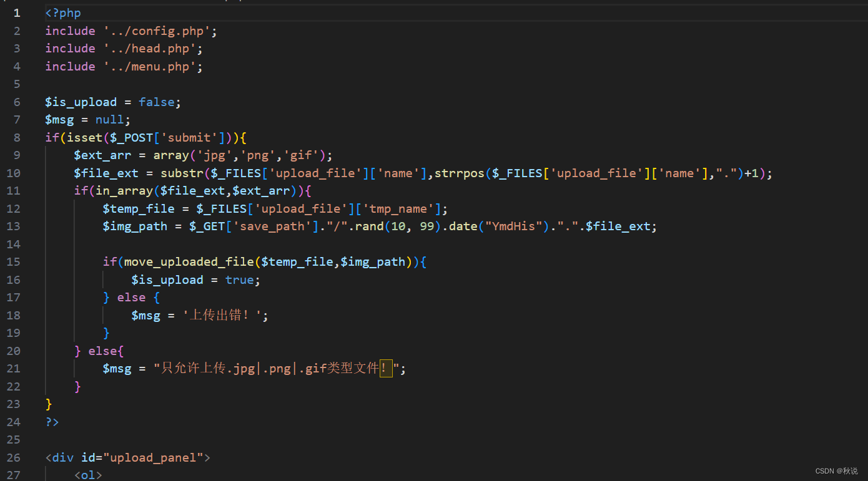Click the "只允许上传.jpg|.png|.gif类型文件！" message string
This screenshot has height=481, width=868.
[x=277, y=369]
